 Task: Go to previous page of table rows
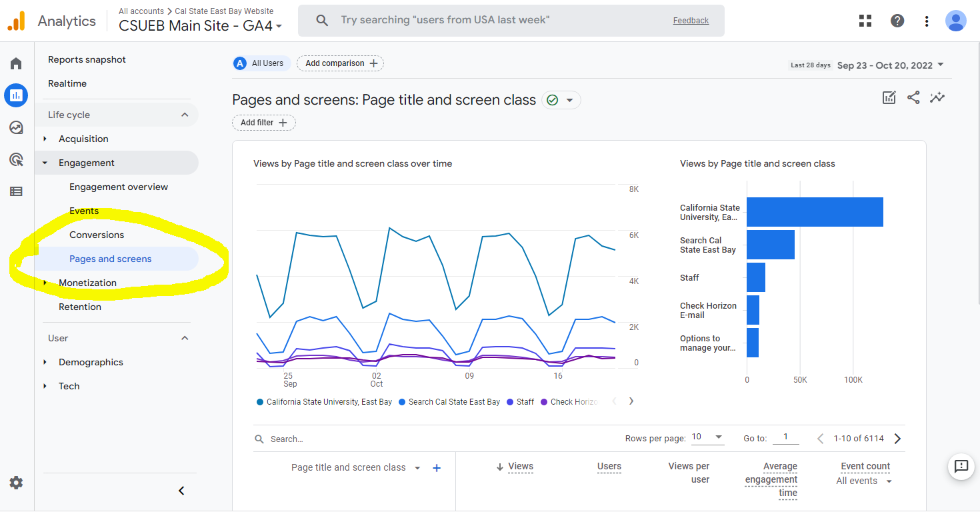(x=821, y=439)
